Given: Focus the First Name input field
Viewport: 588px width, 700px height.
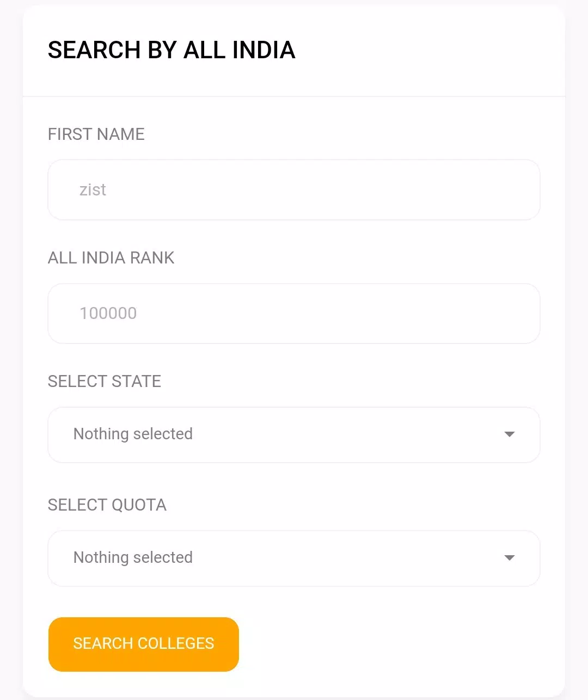Looking at the screenshot, I should tap(294, 190).
